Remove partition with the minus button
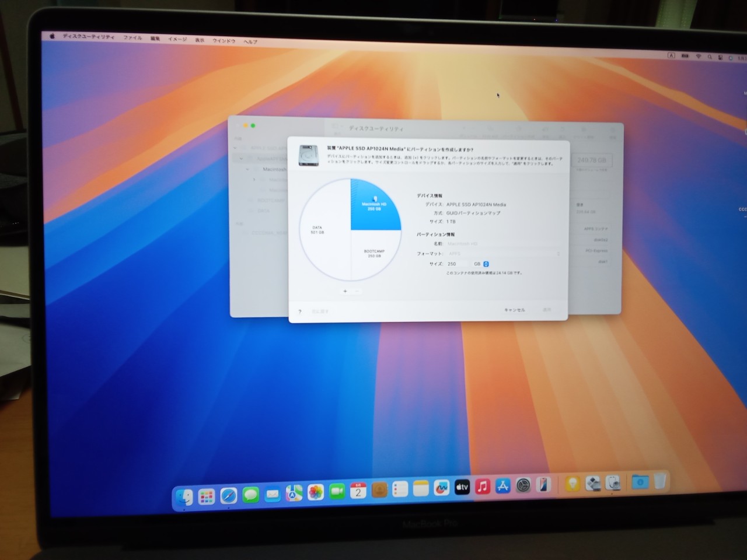The image size is (747, 560). click(357, 291)
